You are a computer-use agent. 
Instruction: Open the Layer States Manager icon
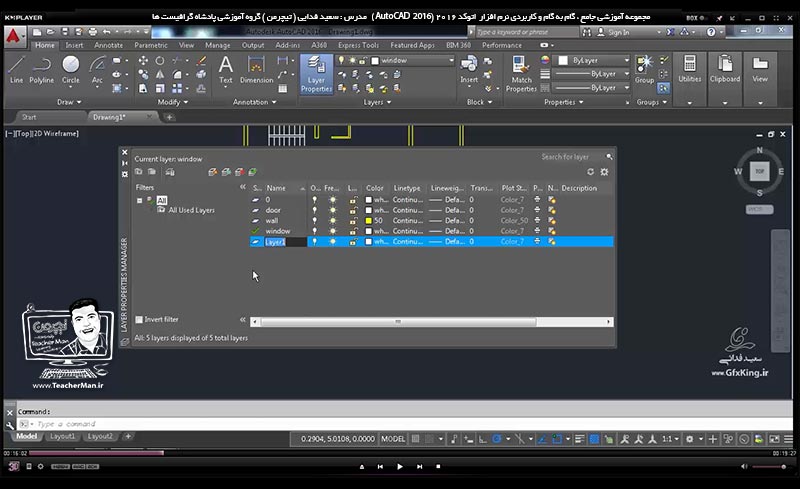pyautogui.click(x=170, y=172)
